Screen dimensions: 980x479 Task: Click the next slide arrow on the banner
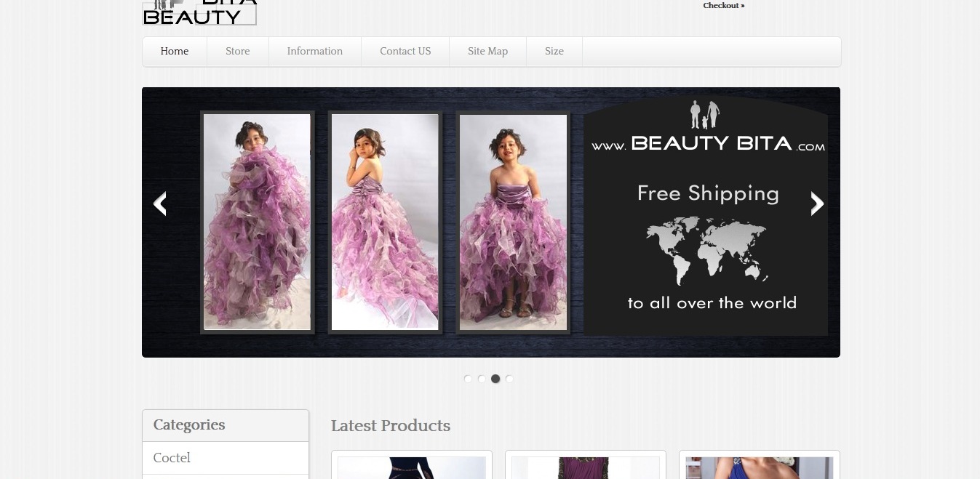[x=817, y=204]
